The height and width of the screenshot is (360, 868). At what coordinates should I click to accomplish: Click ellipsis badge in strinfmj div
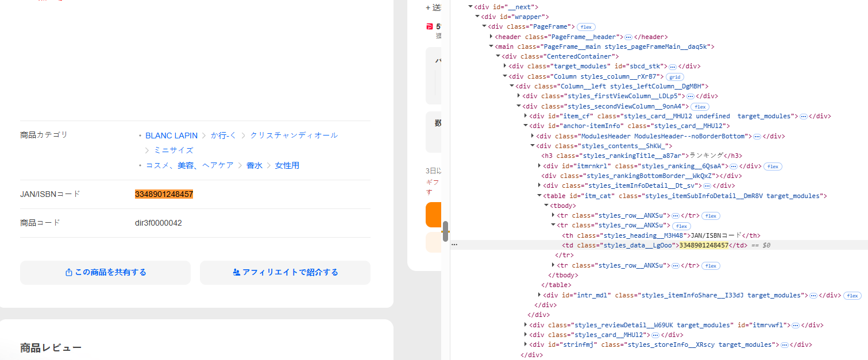(784, 344)
